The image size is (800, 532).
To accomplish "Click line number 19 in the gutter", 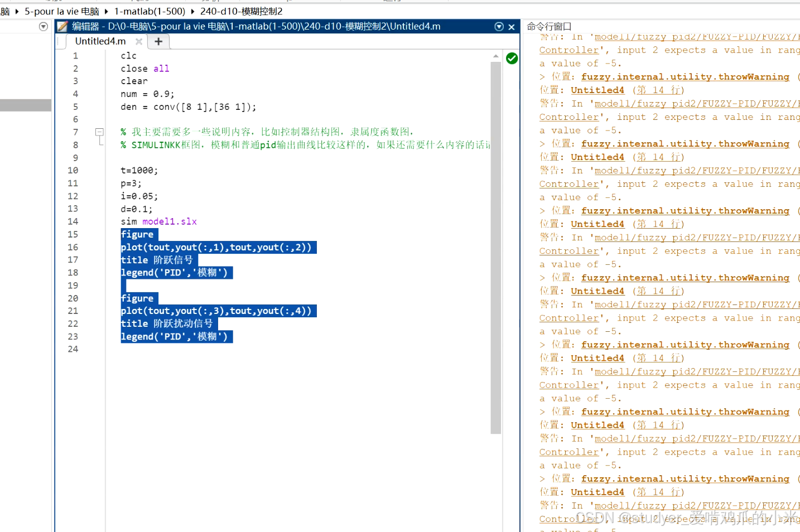I will pyautogui.click(x=73, y=286).
